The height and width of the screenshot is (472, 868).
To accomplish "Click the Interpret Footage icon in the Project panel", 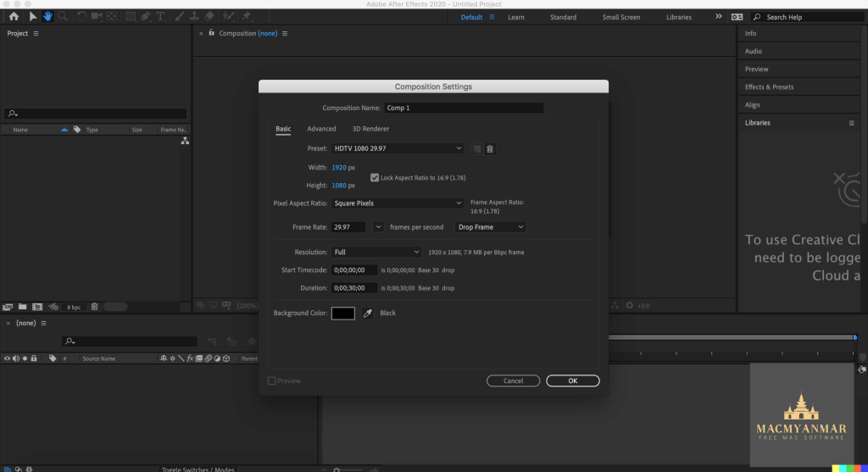I will coord(8,307).
